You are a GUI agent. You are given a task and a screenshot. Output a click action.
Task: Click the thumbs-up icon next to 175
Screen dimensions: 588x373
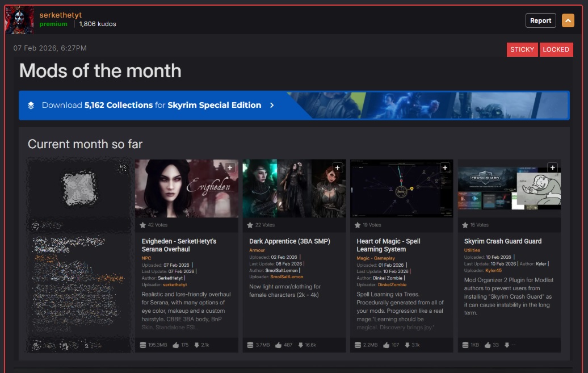click(175, 345)
